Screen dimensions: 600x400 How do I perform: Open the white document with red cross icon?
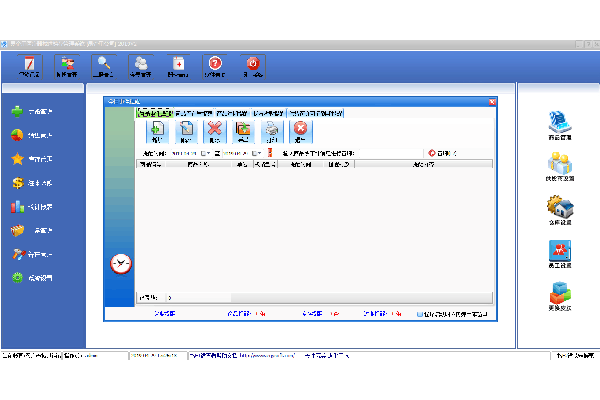pyautogui.click(x=178, y=67)
